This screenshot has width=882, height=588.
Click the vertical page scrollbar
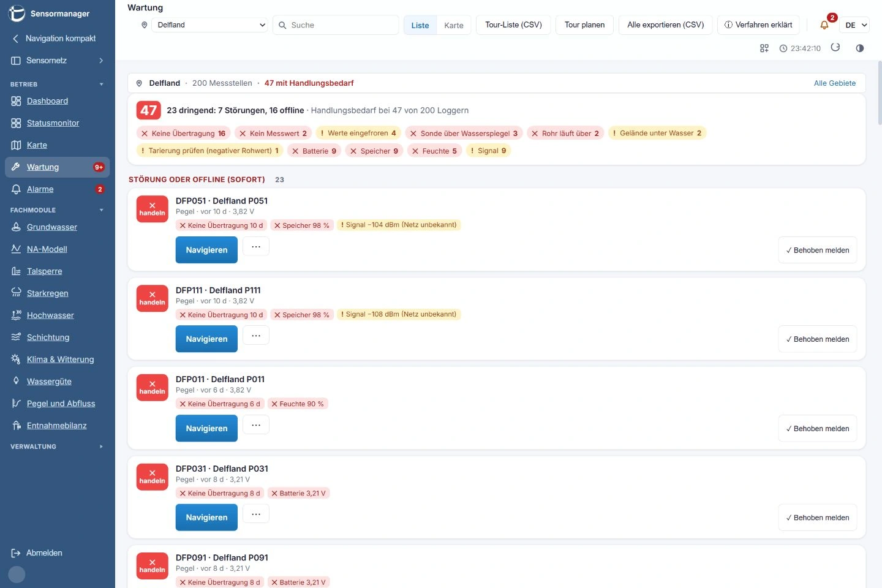click(880, 92)
